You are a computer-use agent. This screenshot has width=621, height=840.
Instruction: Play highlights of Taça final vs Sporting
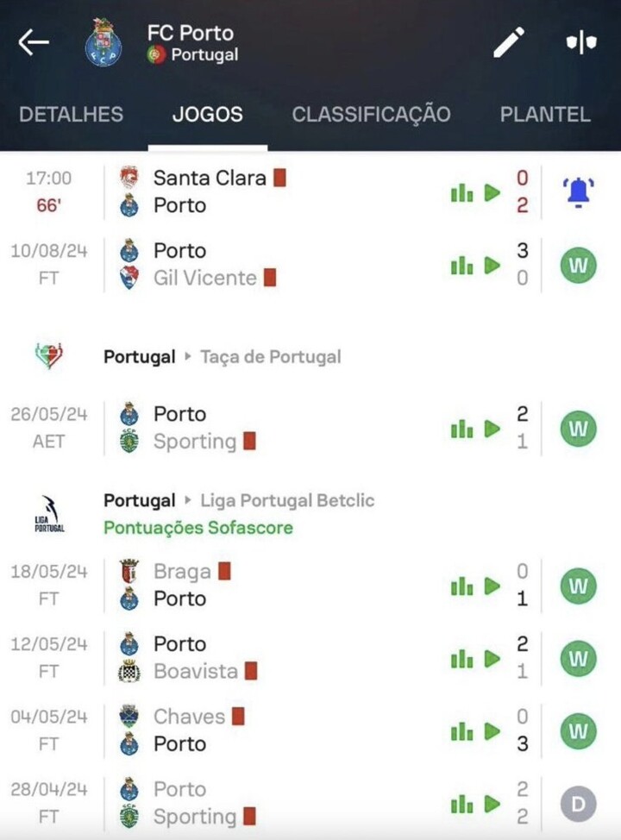tap(492, 429)
